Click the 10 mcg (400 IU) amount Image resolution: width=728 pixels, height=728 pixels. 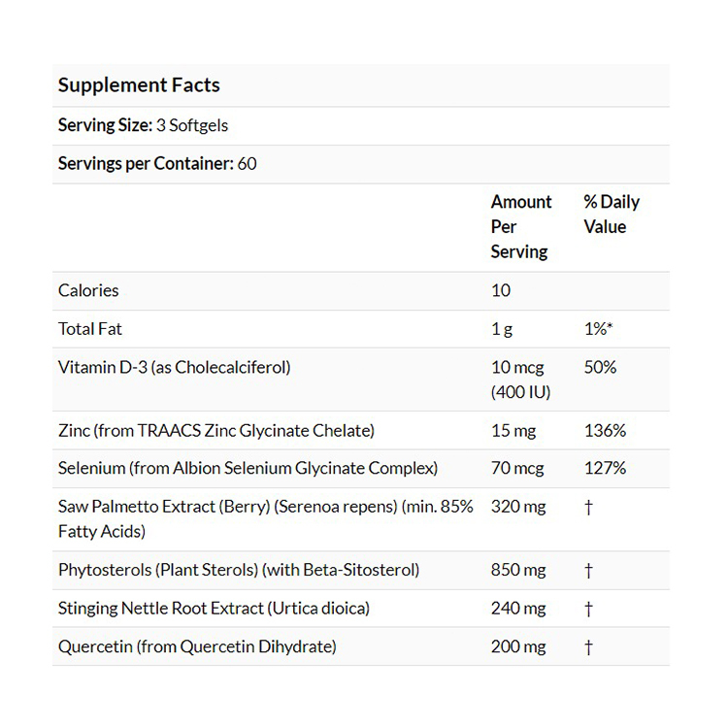[x=518, y=379]
